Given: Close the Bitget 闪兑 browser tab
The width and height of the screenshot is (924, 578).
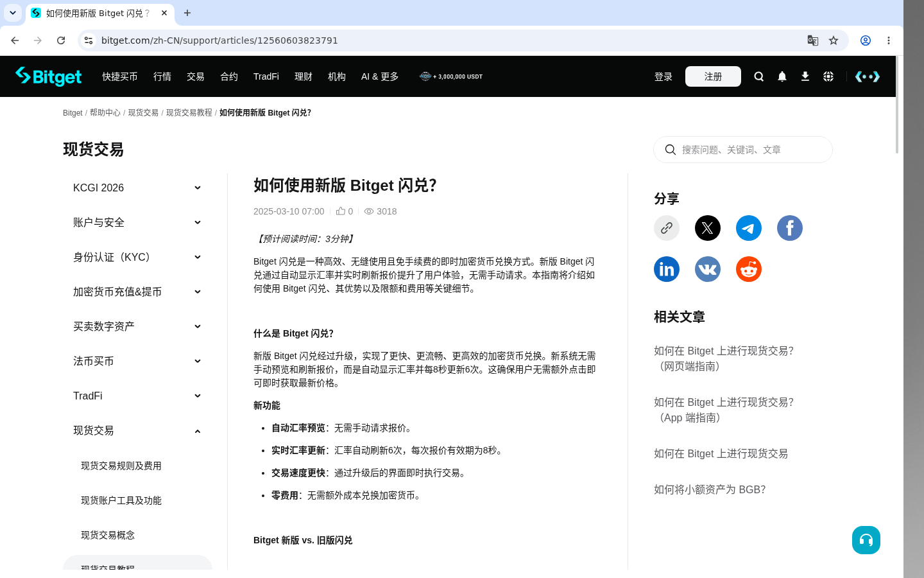Looking at the screenshot, I should pyautogui.click(x=164, y=13).
